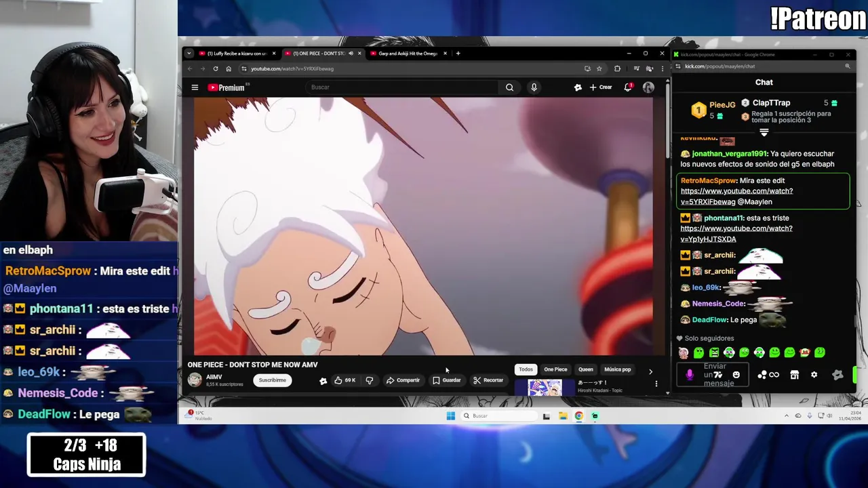
Task: Click the YouTube search magnifier button
Action: point(509,87)
